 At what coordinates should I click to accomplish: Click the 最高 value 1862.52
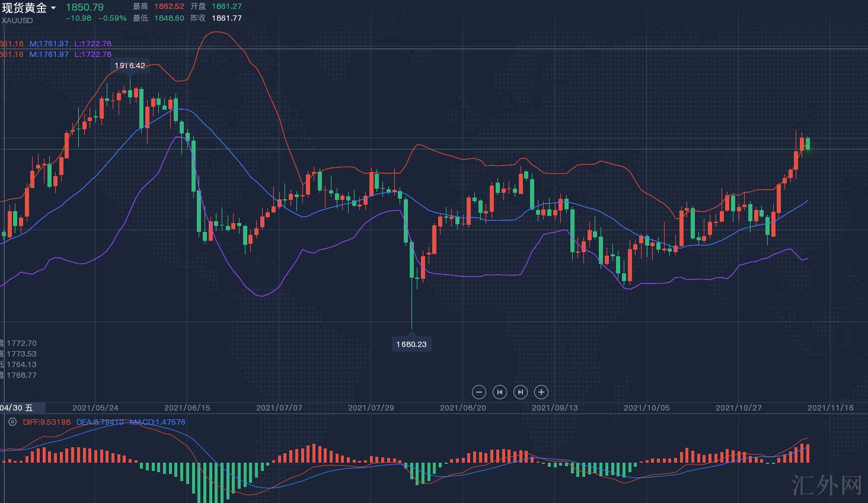[x=169, y=7]
